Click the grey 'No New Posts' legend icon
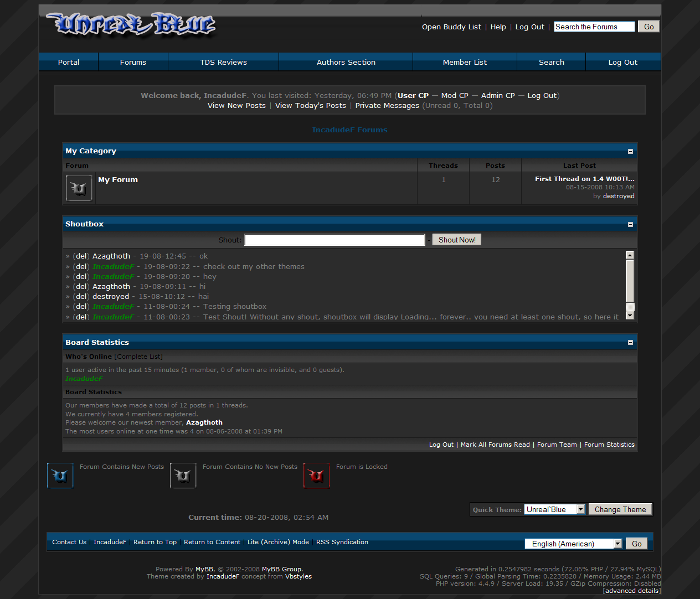The width and height of the screenshot is (700, 599). [x=183, y=476]
